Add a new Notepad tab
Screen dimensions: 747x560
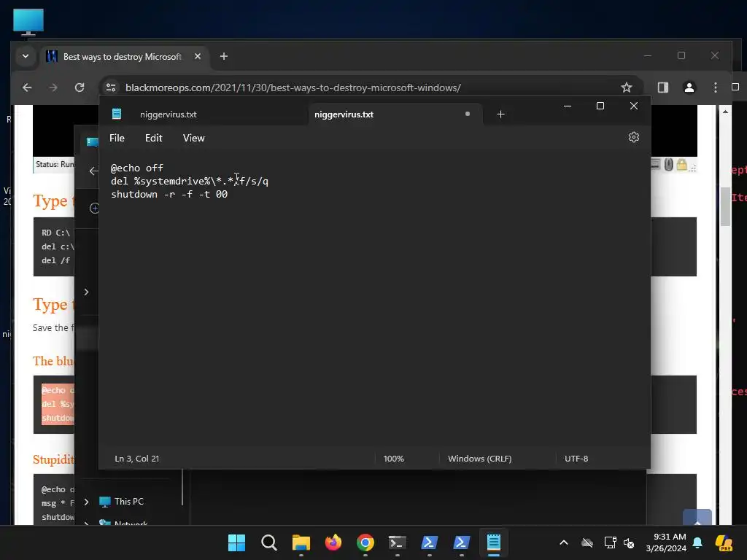tap(500, 114)
